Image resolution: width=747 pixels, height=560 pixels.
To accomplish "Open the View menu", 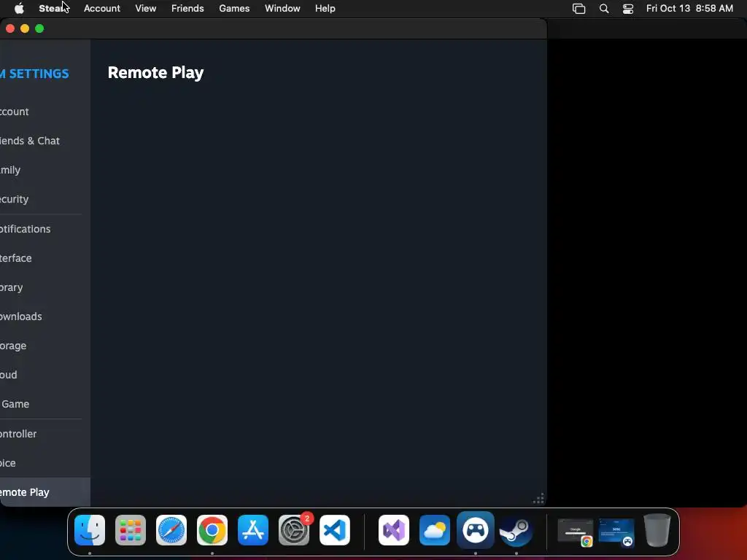I will 146,8.
